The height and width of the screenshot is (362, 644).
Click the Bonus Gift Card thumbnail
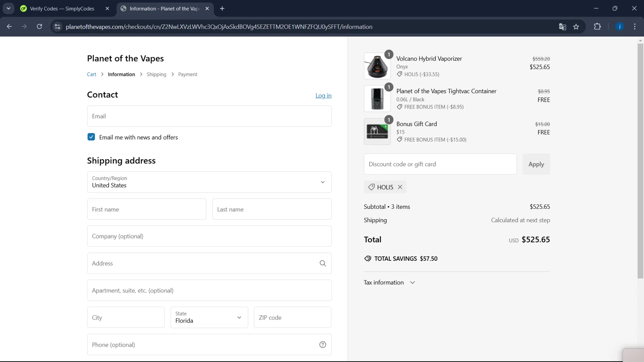(x=377, y=131)
